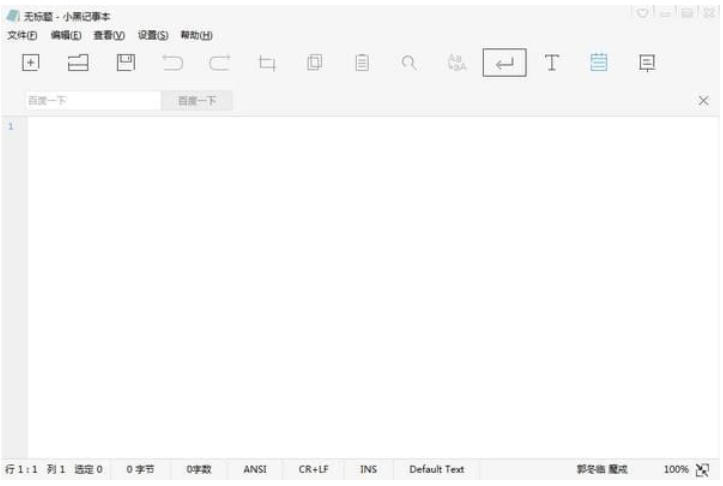Click the Replace toolbar icon

[x=456, y=63]
